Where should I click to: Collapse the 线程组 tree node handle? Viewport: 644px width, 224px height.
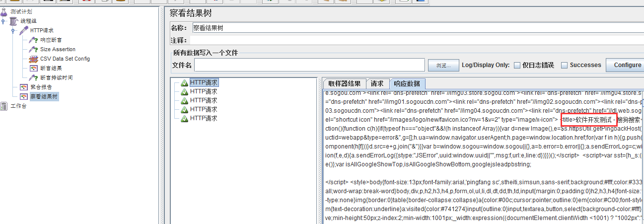pyautogui.click(x=3, y=21)
